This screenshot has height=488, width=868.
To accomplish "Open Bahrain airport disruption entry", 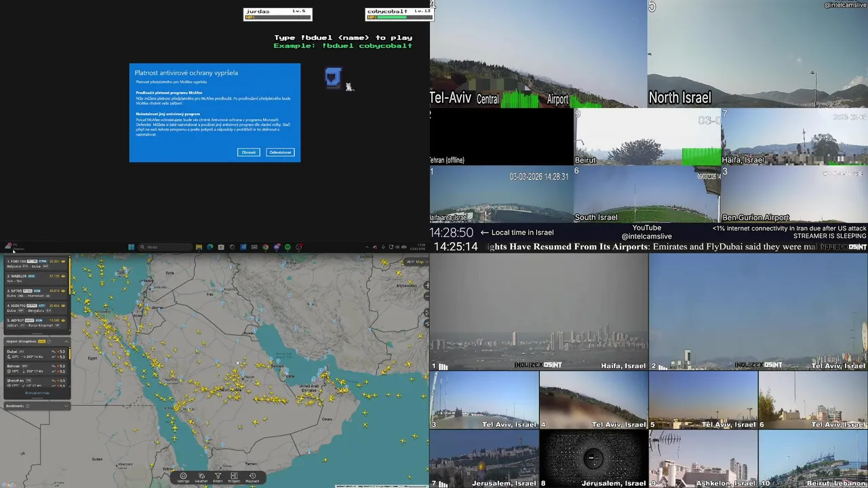I will [36, 369].
